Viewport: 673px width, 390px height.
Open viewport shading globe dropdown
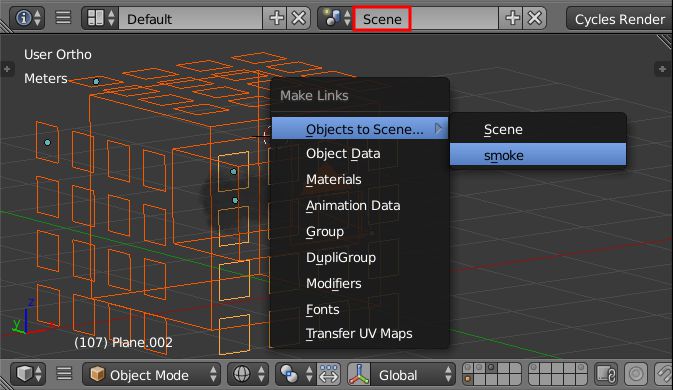(248, 374)
